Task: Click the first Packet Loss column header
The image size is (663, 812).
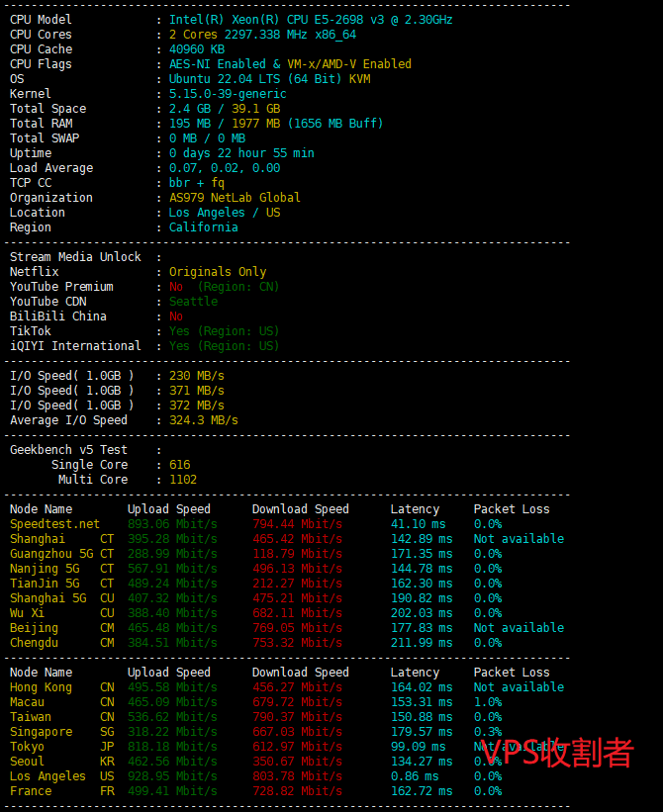Action: 512,509
